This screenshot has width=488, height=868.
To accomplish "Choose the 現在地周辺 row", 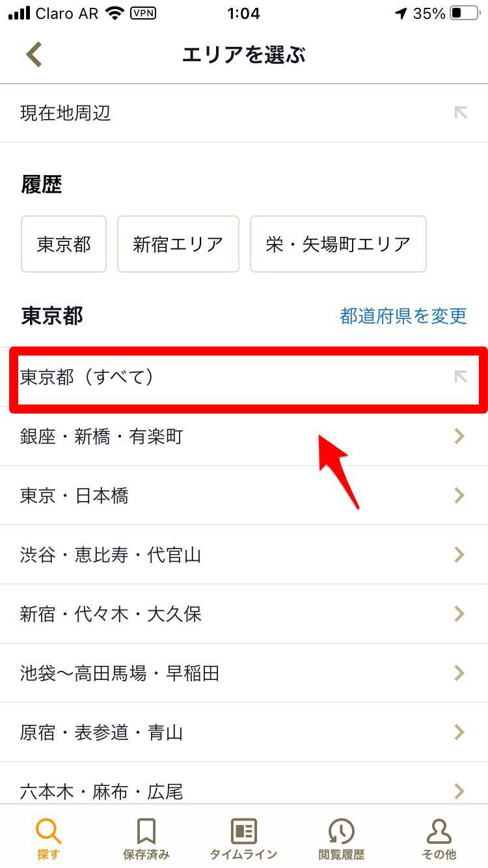I will [244, 113].
